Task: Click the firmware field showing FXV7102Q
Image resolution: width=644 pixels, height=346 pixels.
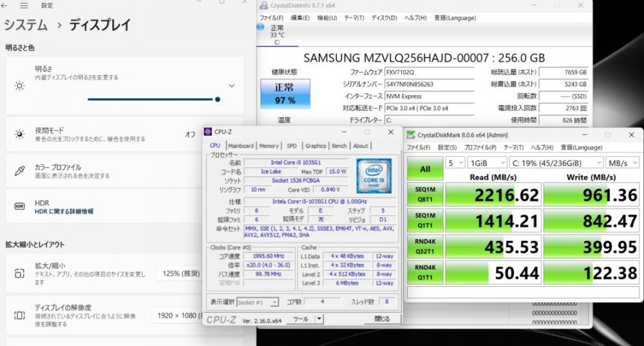Action: tap(429, 72)
